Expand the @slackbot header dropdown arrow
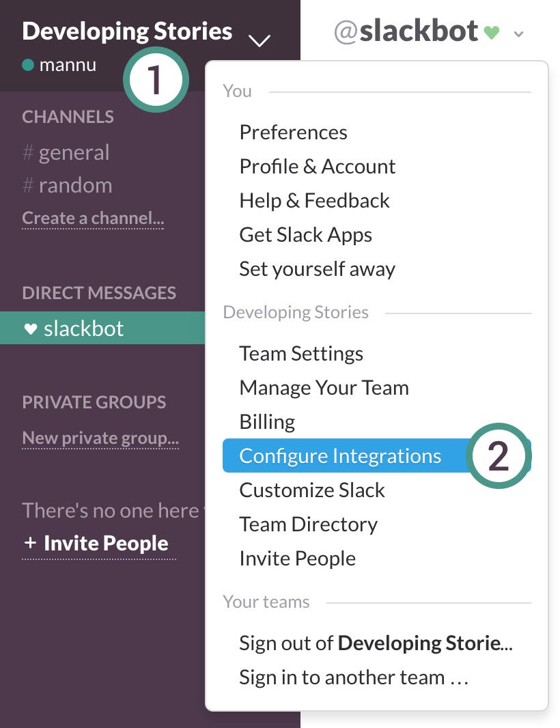 point(518,34)
